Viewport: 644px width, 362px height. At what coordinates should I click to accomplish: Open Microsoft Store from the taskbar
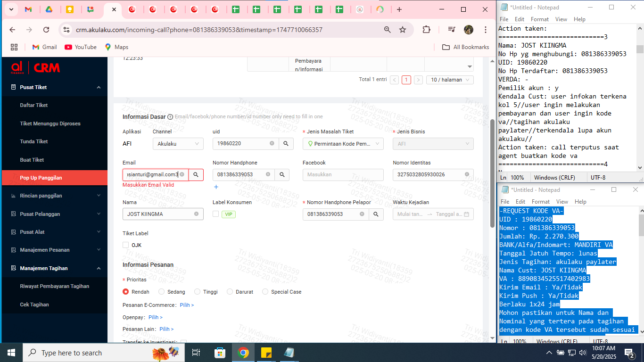[220, 353]
